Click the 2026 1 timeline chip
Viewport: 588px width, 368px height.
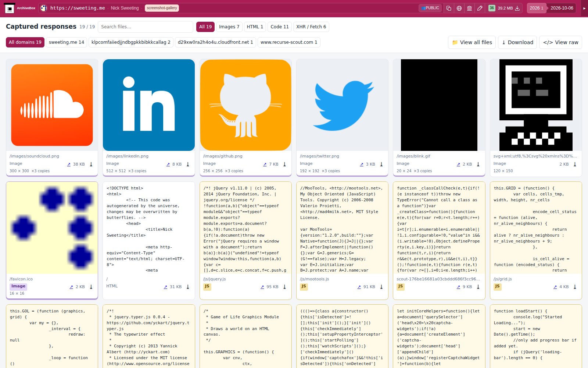[x=537, y=8]
